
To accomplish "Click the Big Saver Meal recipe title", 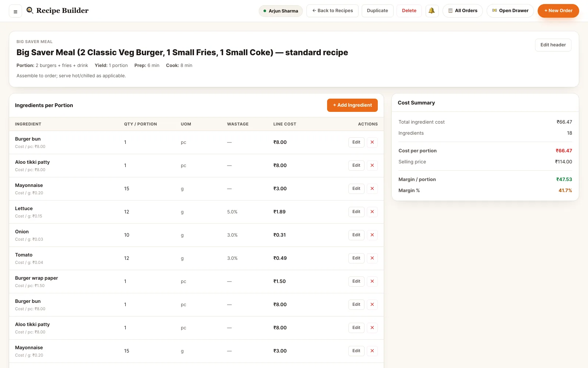I will tap(182, 52).
